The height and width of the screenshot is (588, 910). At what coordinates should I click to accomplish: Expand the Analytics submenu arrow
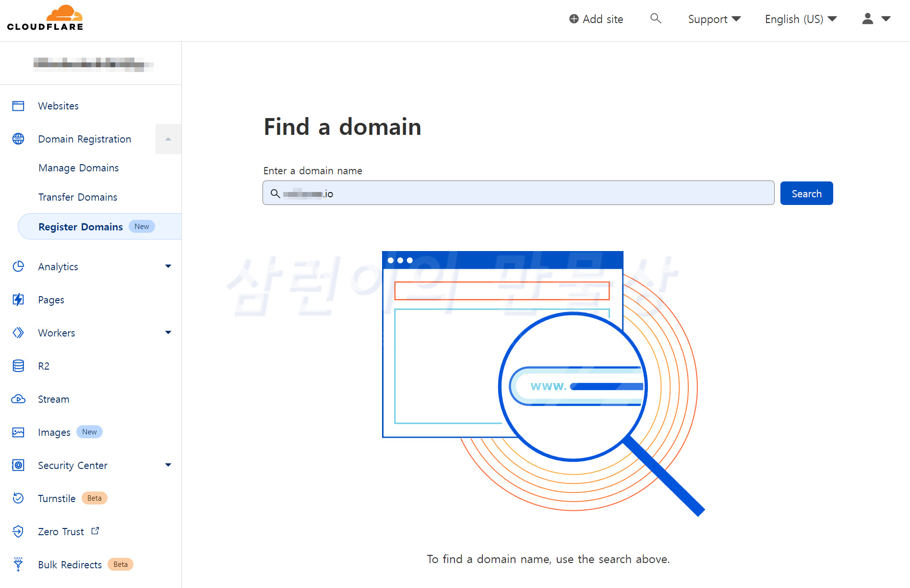pos(168,266)
